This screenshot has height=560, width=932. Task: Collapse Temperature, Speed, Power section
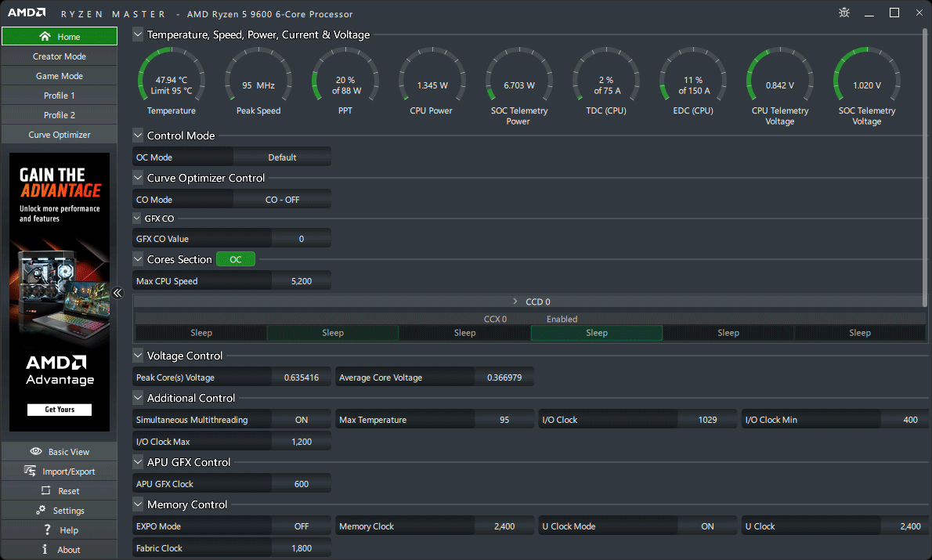click(x=138, y=34)
